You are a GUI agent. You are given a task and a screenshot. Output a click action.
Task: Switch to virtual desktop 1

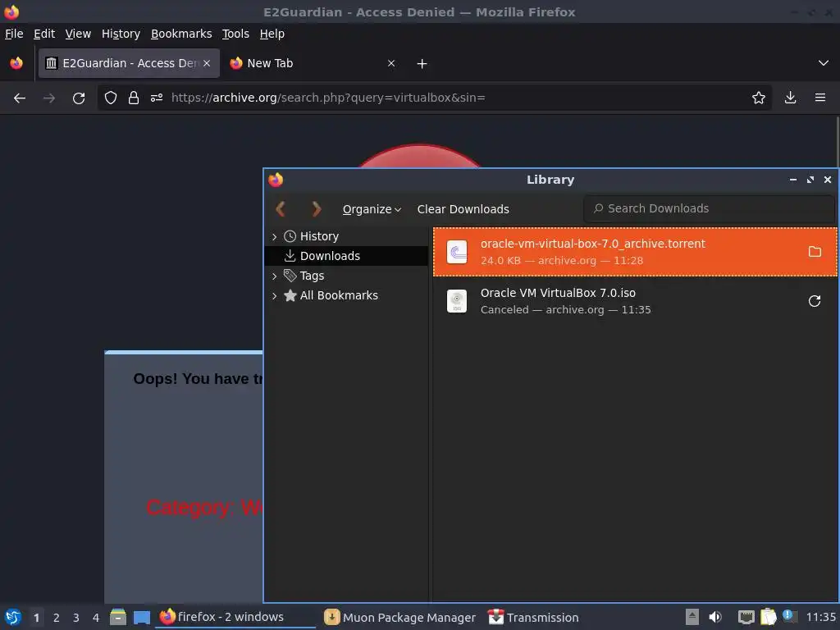point(36,618)
